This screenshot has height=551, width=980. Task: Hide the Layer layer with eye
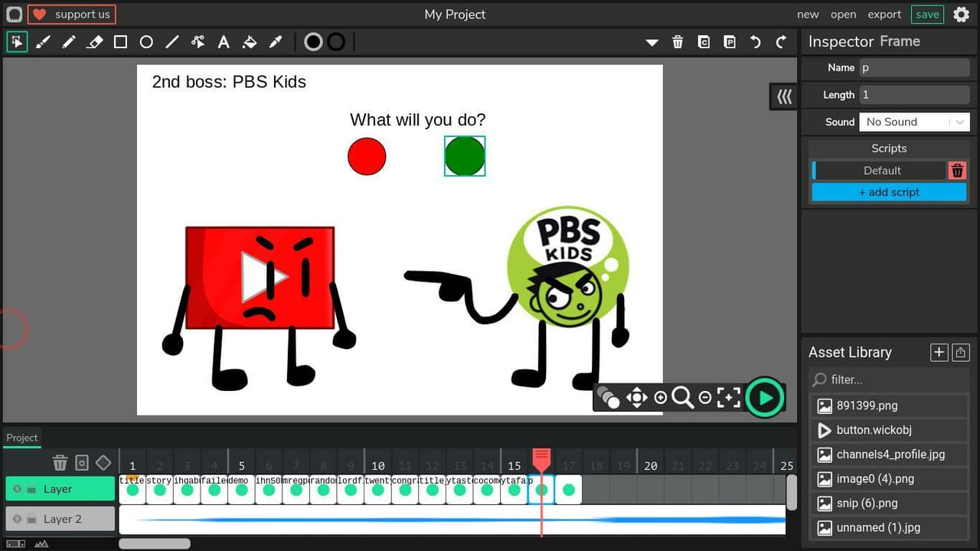pyautogui.click(x=17, y=489)
